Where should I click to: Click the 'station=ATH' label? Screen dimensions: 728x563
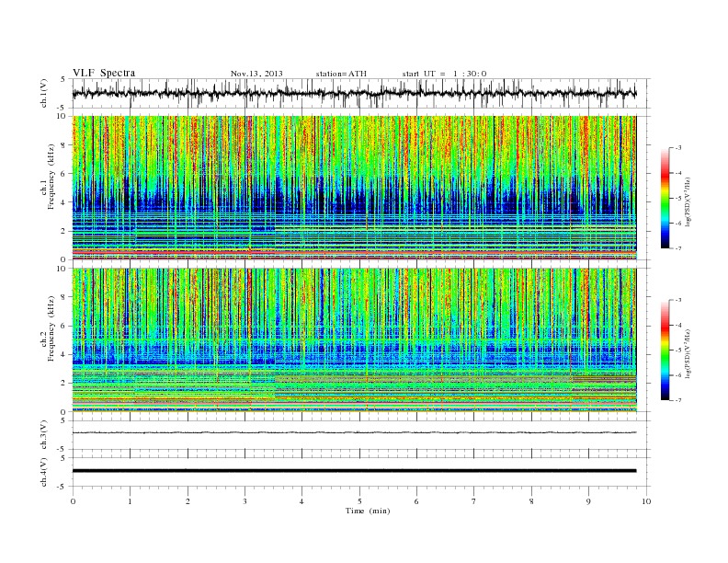click(x=341, y=74)
